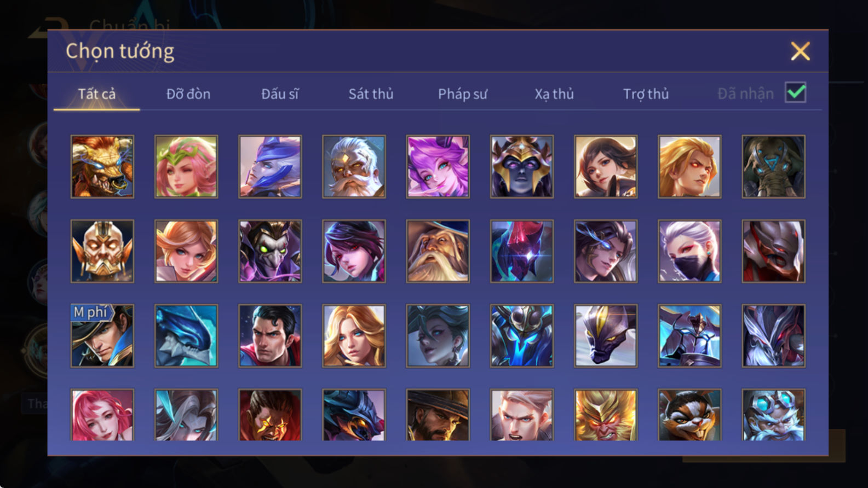Toggle the Đã nhận checkbox
This screenshot has width=868, height=488.
(795, 92)
